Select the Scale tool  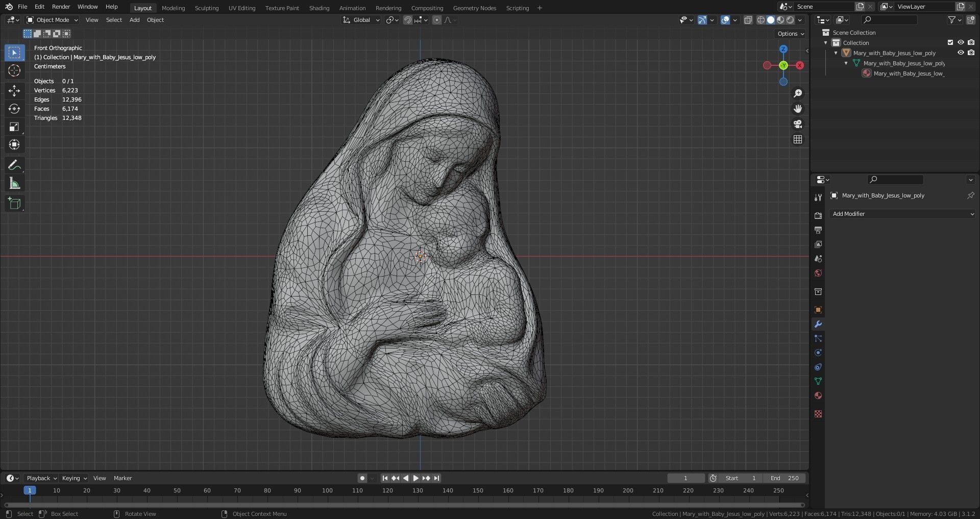pos(14,127)
